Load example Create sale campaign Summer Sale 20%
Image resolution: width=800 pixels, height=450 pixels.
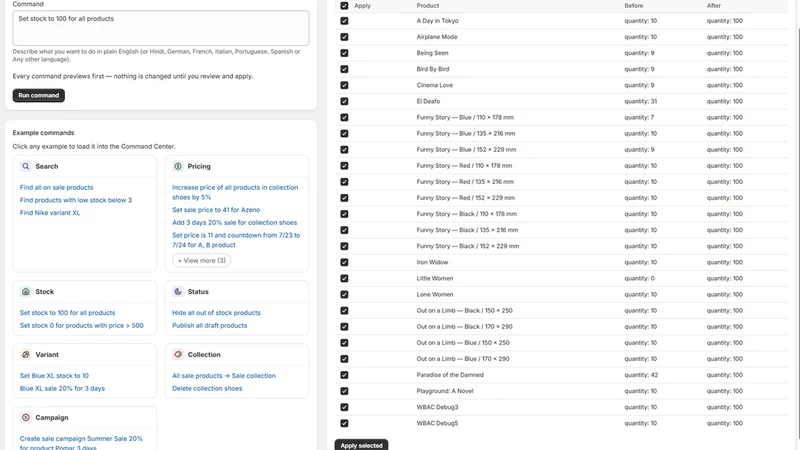81,442
